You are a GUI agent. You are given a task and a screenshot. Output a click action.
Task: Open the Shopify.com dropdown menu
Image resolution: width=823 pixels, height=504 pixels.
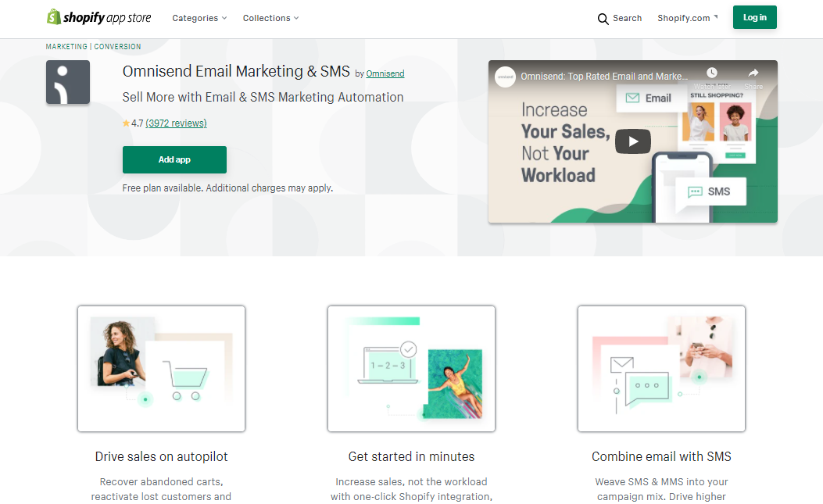688,18
